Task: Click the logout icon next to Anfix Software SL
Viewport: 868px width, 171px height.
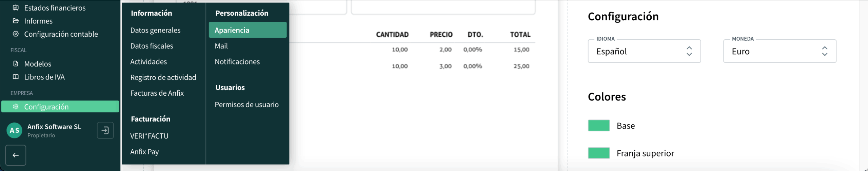Action: click(105, 130)
